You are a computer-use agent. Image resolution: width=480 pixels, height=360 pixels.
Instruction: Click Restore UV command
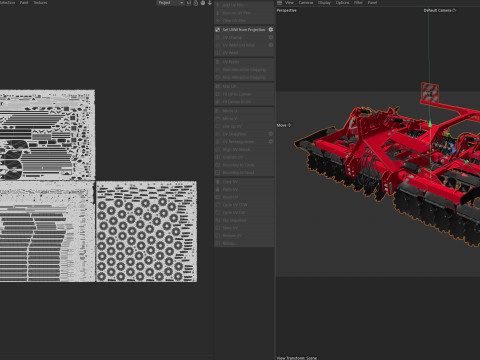pos(244,236)
